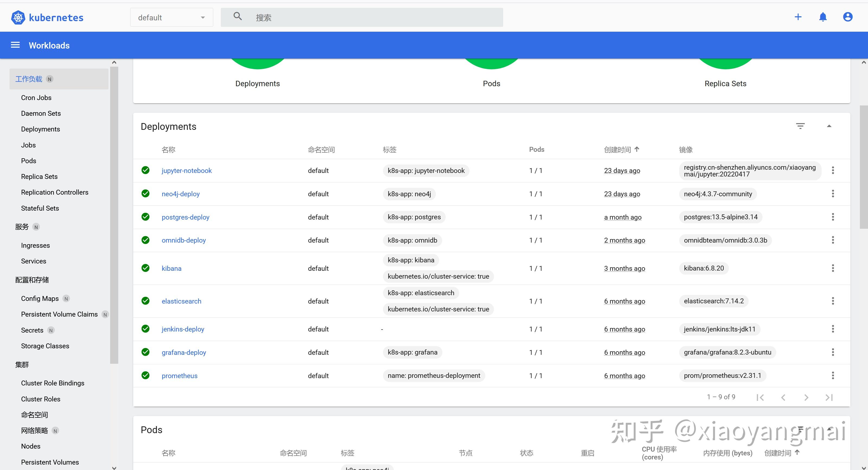Click the Kubernetes logo icon

[18, 18]
